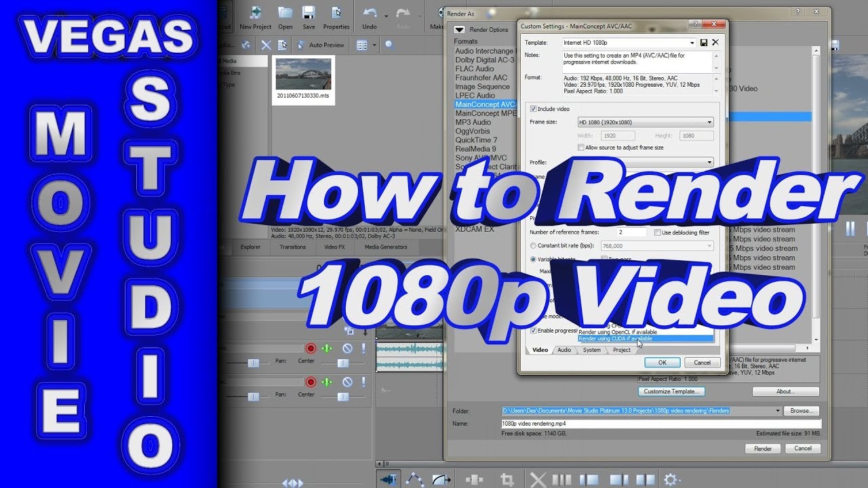Viewport: 868px width, 488px height.
Task: Click the Customize Template button
Action: pos(672,392)
